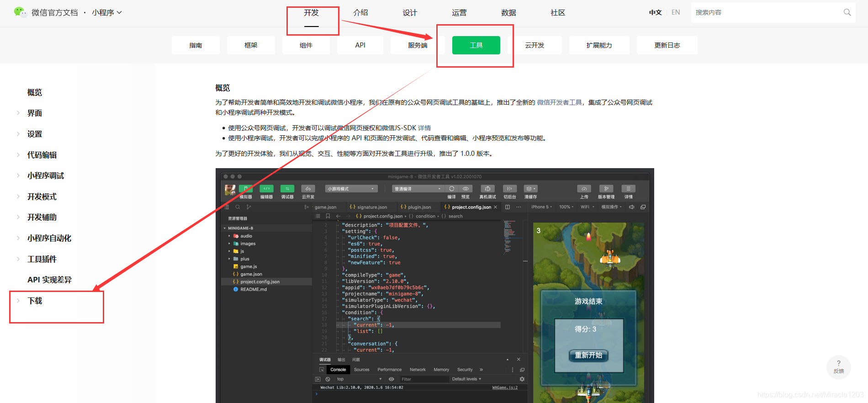Image resolution: width=868 pixels, height=403 pixels.
Task: Switch to the 介绍 top tab
Action: tap(360, 13)
